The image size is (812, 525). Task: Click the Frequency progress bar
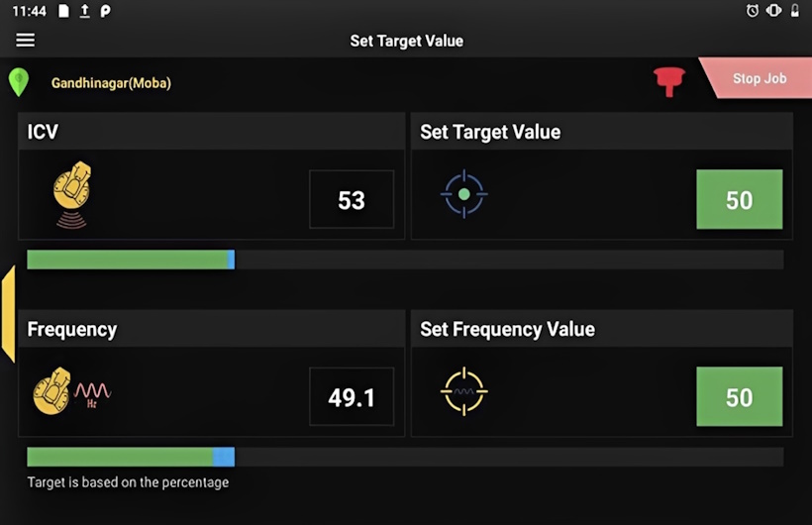pyautogui.click(x=404, y=457)
